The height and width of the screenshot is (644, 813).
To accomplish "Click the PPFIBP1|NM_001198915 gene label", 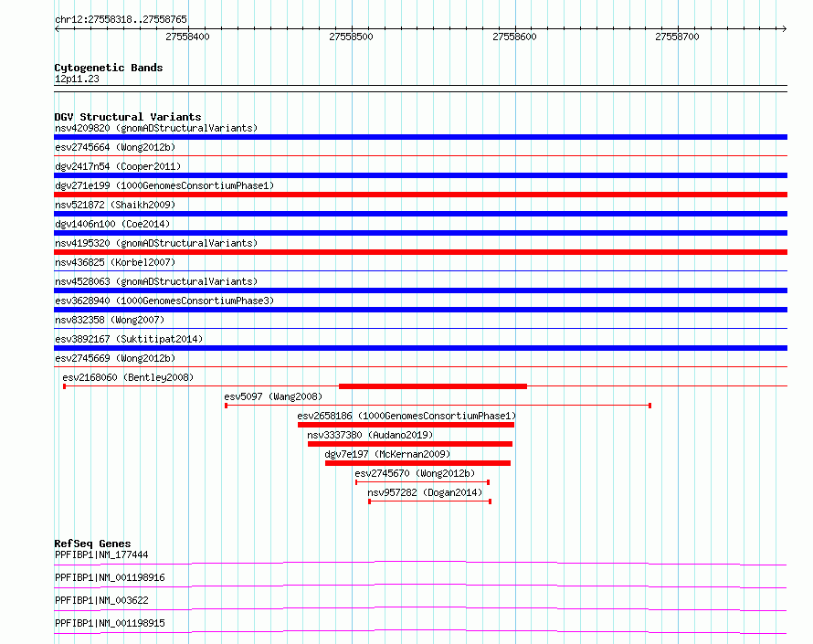I will point(110,623).
